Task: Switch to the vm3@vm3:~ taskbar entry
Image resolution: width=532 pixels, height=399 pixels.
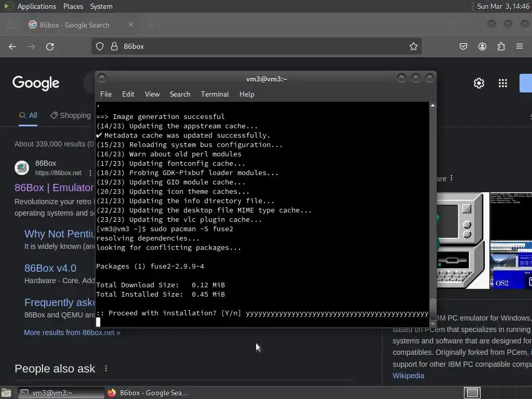Action: tap(61, 393)
